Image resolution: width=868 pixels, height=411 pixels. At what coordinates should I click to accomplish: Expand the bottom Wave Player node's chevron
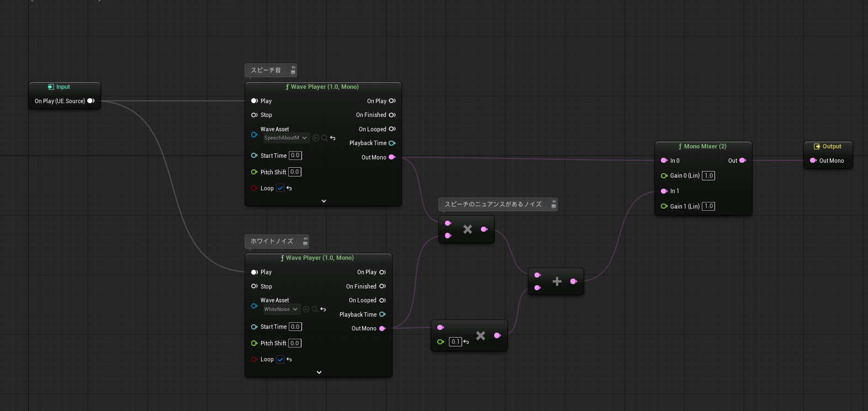coord(319,372)
